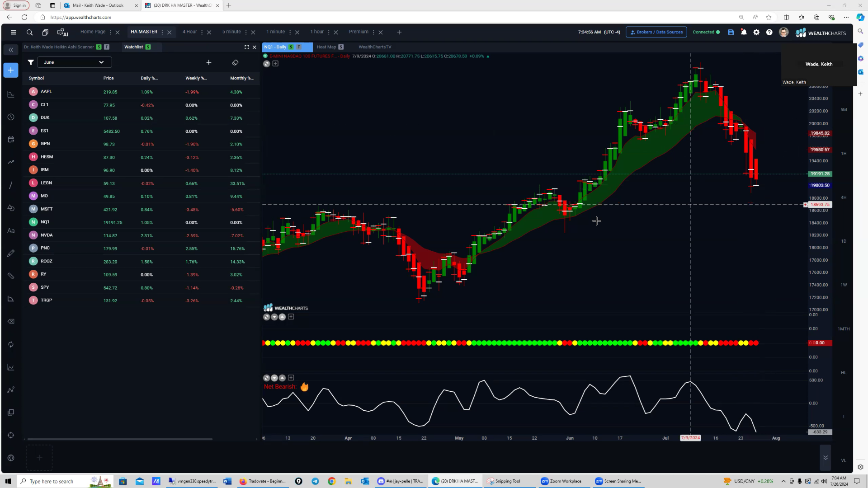This screenshot has width=868, height=488.
Task: Toggle visibility of dot indicator pane
Action: coord(267,317)
